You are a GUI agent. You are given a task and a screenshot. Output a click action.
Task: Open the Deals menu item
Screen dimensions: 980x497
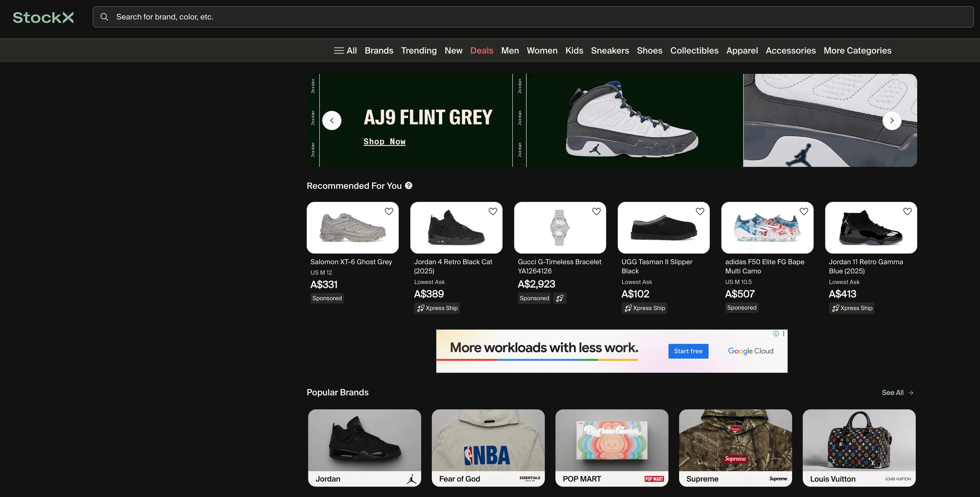click(x=482, y=51)
